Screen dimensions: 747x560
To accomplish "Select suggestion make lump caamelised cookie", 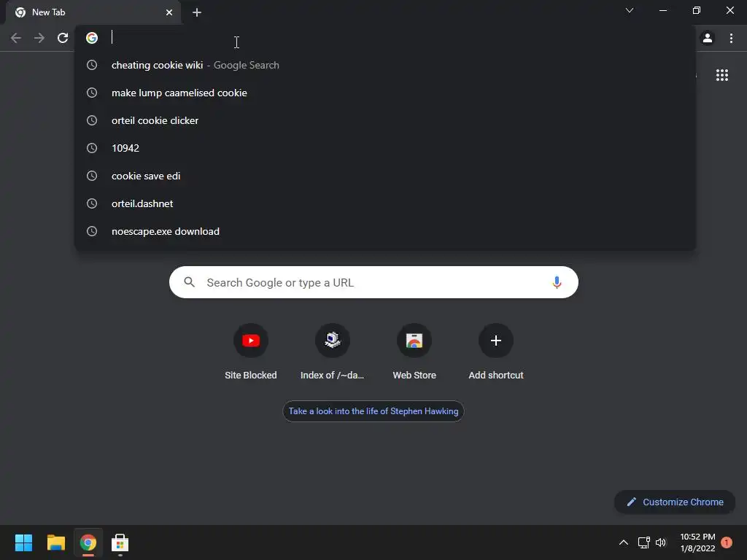I will [x=385, y=93].
